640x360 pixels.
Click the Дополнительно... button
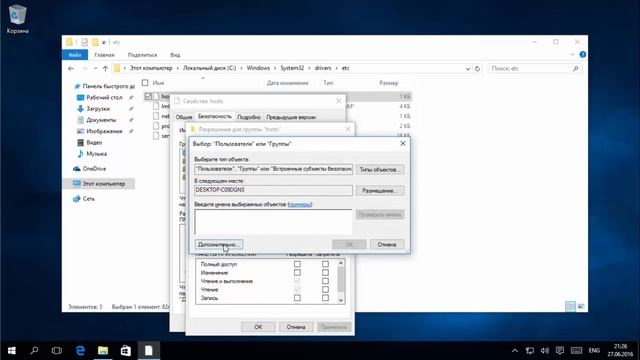(x=219, y=244)
